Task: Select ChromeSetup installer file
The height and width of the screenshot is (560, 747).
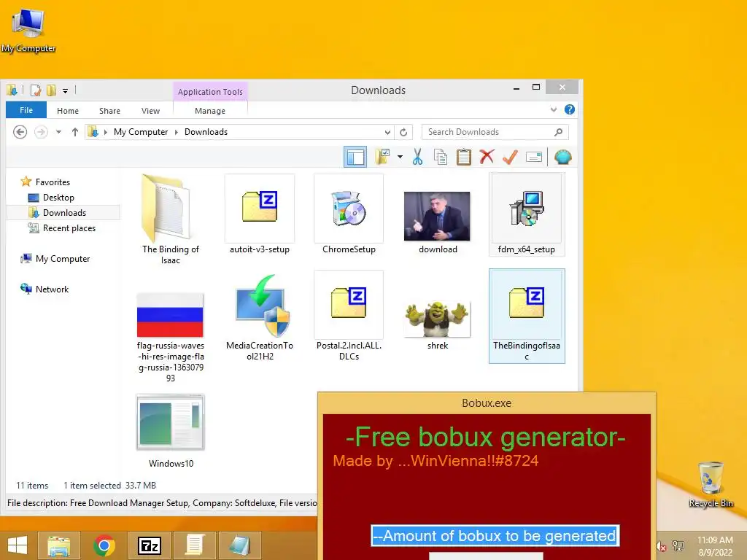Action: (x=349, y=214)
